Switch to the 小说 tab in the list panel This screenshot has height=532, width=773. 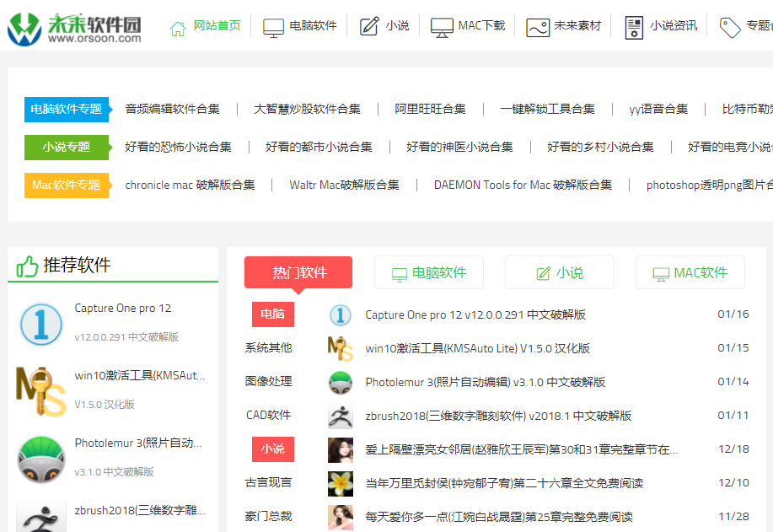(560, 272)
